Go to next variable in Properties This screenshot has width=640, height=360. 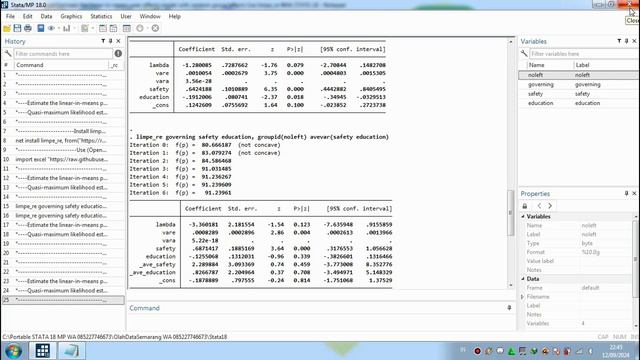pyautogui.click(x=550, y=206)
